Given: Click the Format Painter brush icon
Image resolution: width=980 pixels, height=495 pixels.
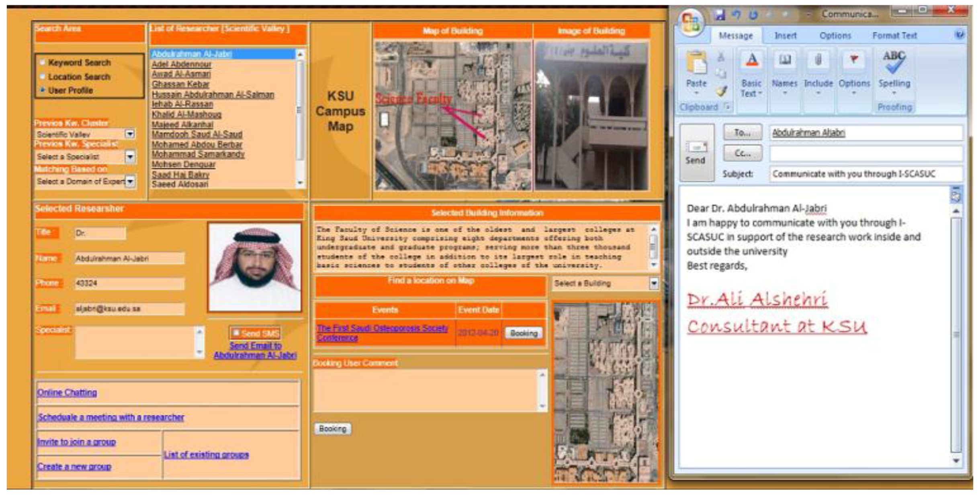Looking at the screenshot, I should (722, 91).
